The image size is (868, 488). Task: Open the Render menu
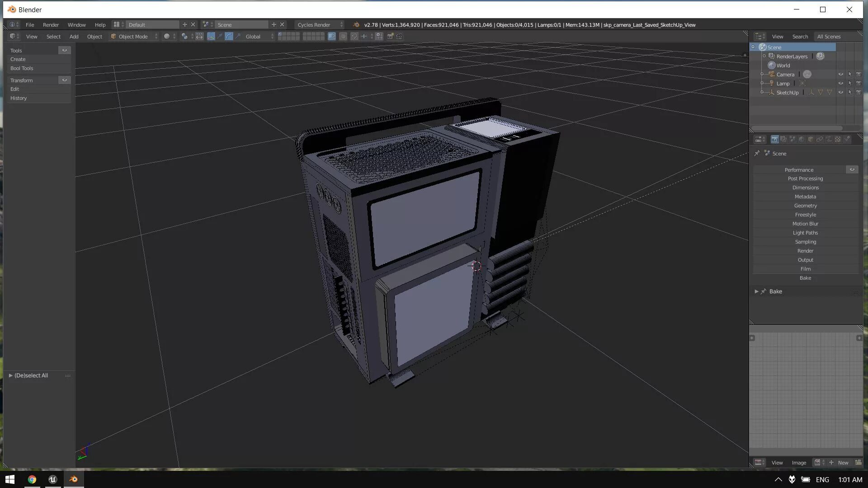[51, 25]
